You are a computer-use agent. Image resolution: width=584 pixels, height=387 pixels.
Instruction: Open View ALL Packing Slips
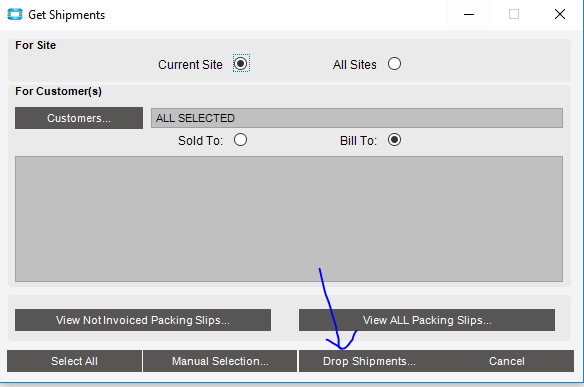pos(427,320)
